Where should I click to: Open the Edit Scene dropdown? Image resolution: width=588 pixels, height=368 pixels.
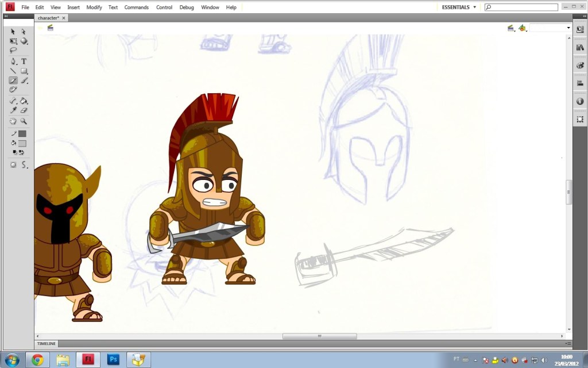click(x=510, y=28)
